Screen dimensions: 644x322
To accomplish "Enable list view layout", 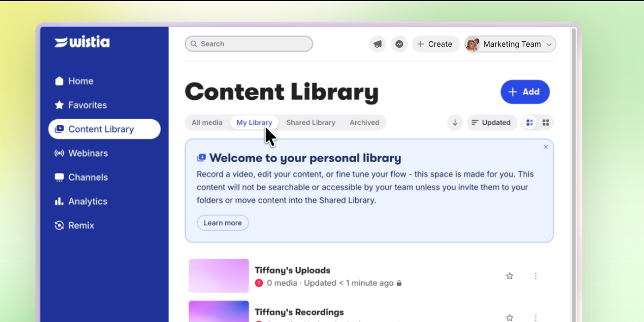I will (529, 122).
